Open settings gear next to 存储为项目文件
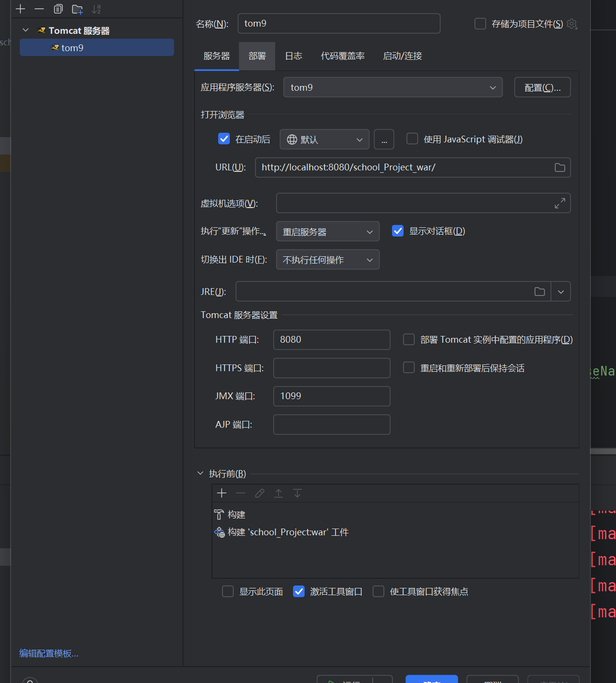616x683 pixels. point(572,24)
